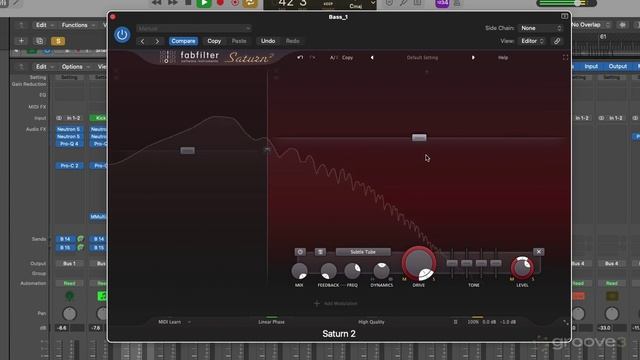
Task: Select the Input tab in mixer
Action: click(x=591, y=67)
